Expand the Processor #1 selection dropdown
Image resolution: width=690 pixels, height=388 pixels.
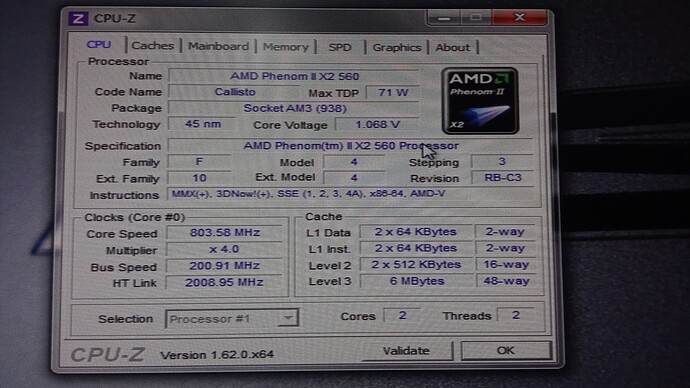click(x=232, y=318)
